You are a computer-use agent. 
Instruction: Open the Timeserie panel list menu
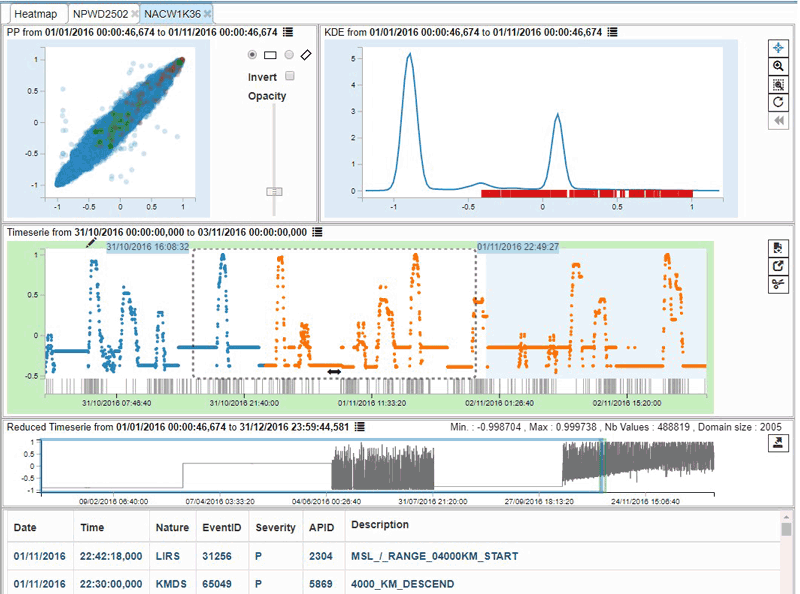coord(317,232)
